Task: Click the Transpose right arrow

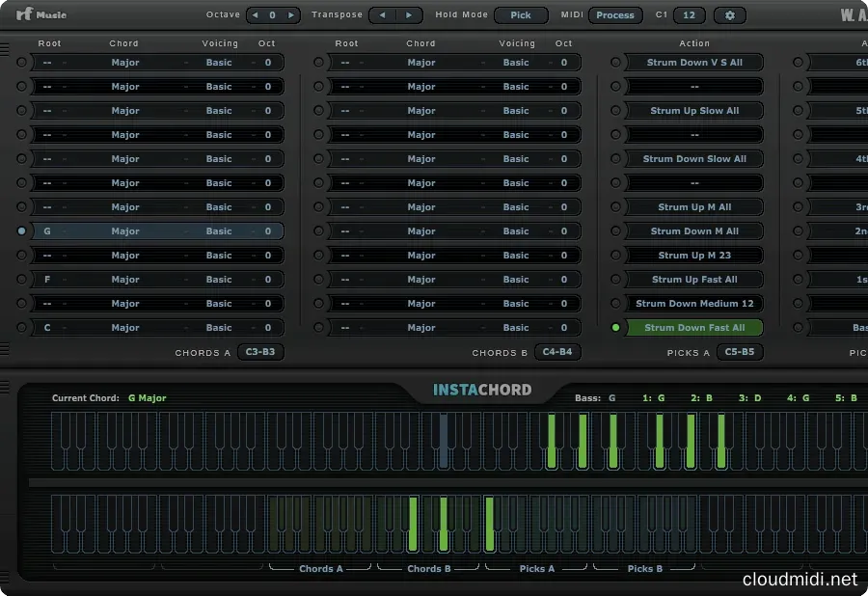Action: click(409, 15)
